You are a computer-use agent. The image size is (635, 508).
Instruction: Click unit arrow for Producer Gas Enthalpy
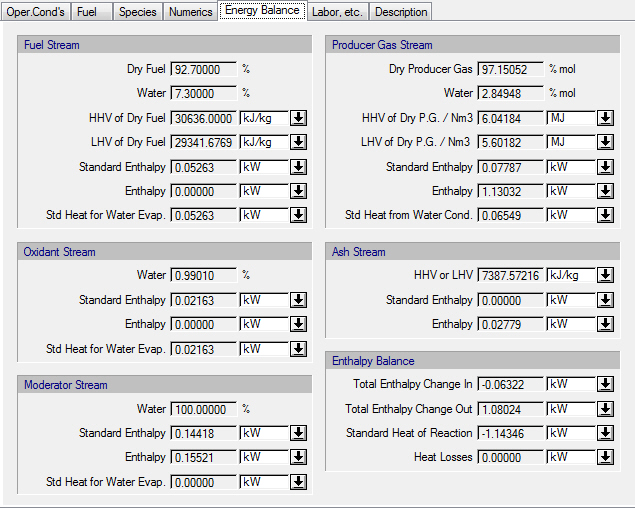(x=605, y=191)
